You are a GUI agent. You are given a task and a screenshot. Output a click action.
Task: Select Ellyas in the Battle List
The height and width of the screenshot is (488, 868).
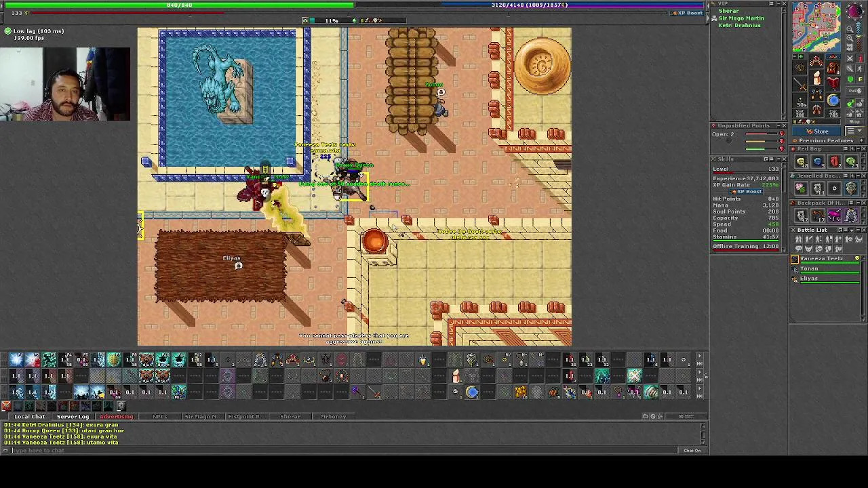point(826,279)
